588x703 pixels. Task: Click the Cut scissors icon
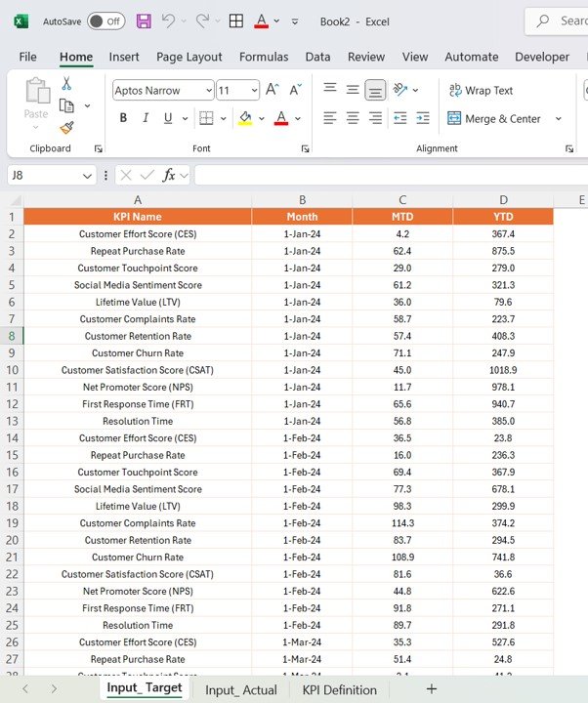(66, 84)
